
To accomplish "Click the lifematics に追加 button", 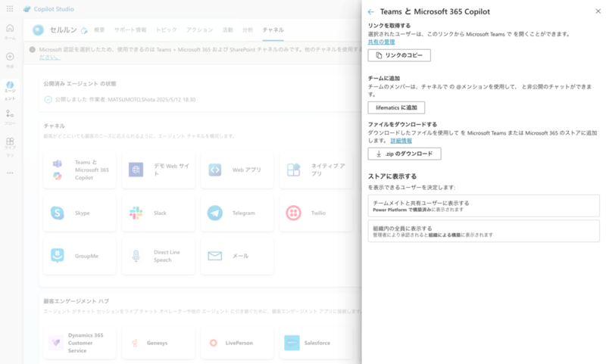I will [x=396, y=107].
